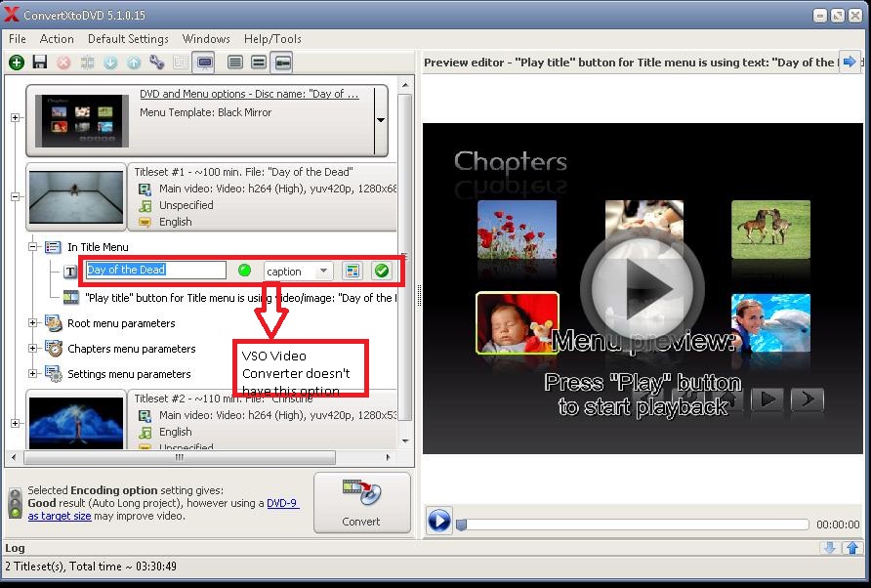Click the red Remove item toolbar icon
This screenshot has height=588, width=871.
tap(63, 63)
